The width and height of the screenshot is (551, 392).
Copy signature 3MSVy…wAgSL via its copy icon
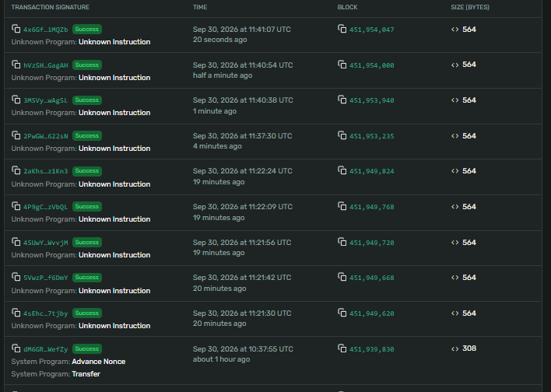pyautogui.click(x=16, y=100)
